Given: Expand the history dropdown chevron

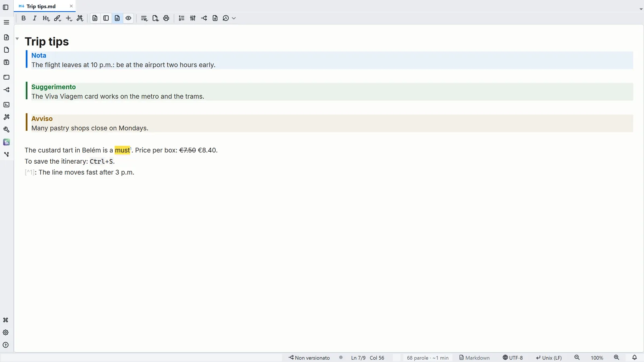Looking at the screenshot, I should [234, 18].
